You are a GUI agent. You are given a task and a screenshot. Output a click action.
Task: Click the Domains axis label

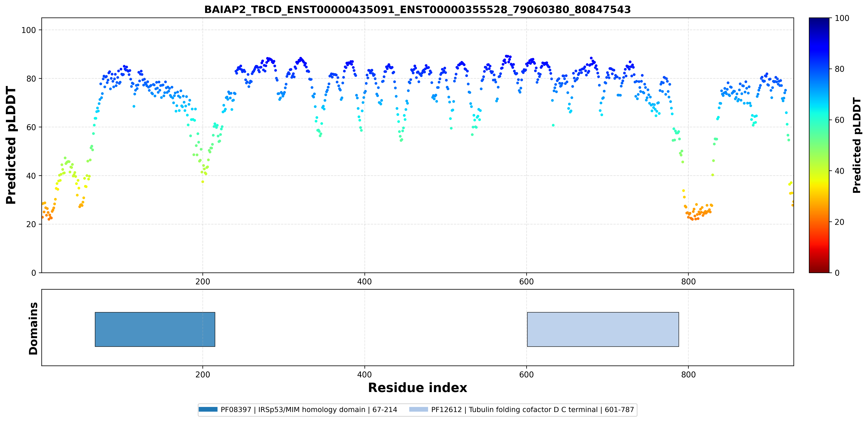click(x=33, y=328)
